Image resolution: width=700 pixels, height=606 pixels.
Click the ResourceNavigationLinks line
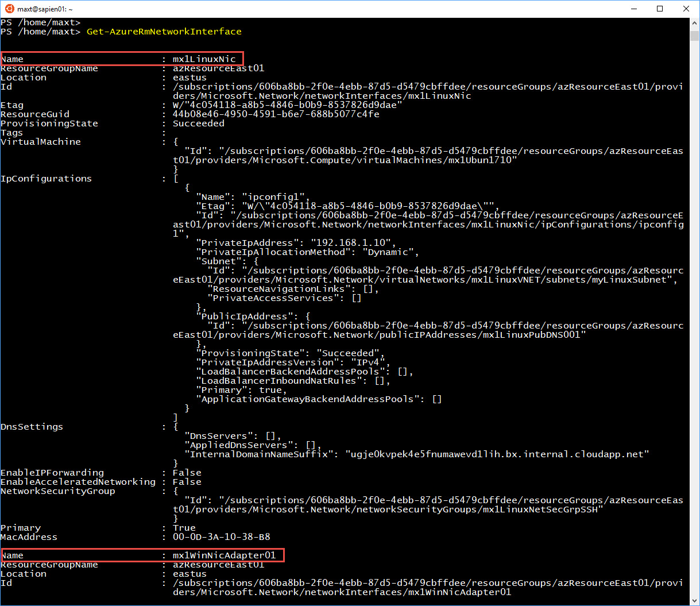[x=293, y=289]
